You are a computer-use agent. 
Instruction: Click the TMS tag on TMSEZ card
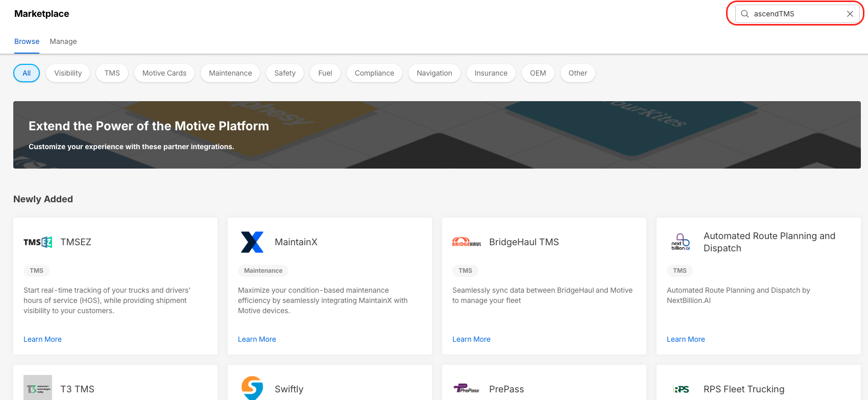tap(37, 271)
